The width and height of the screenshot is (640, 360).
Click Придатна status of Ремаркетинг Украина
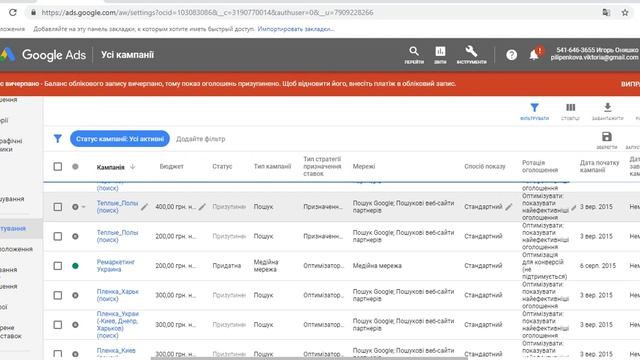point(227,266)
